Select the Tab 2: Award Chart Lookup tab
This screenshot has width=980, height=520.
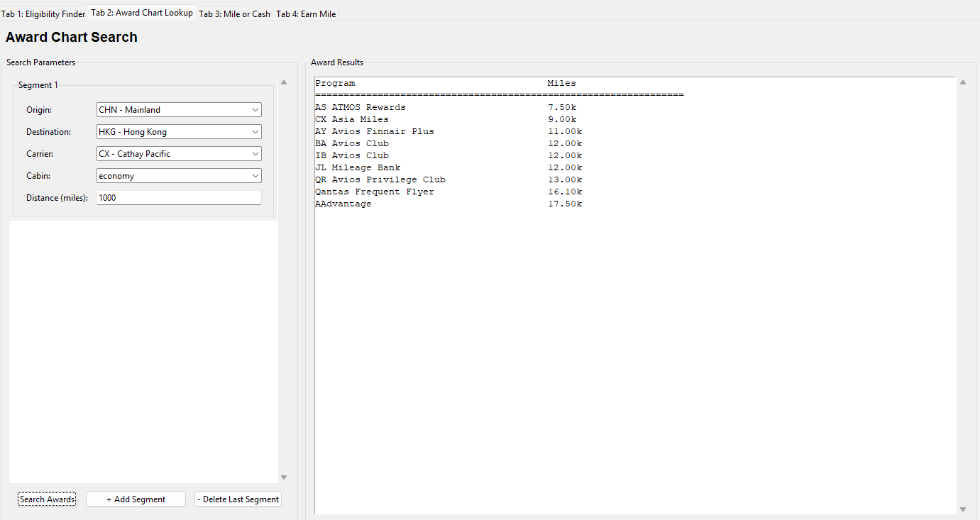point(141,13)
